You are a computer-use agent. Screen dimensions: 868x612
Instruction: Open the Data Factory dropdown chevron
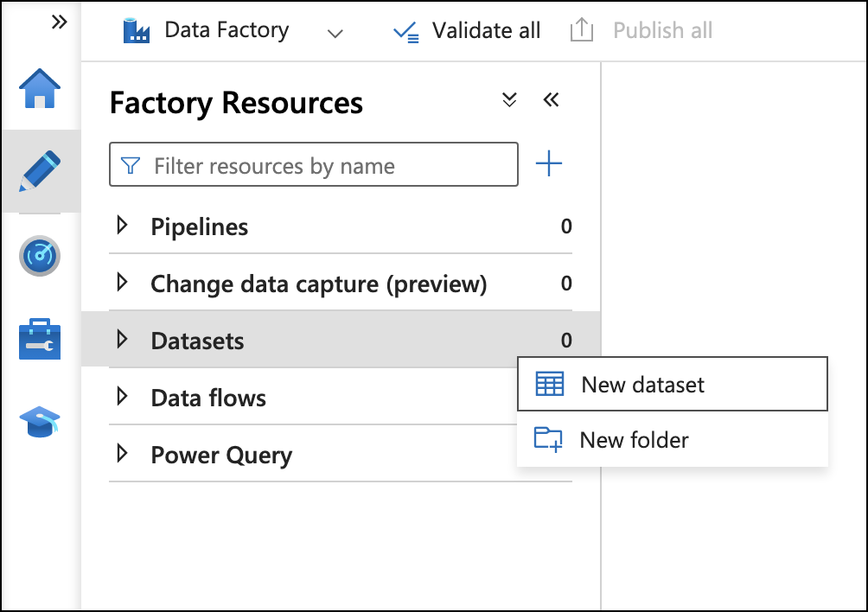coord(335,33)
